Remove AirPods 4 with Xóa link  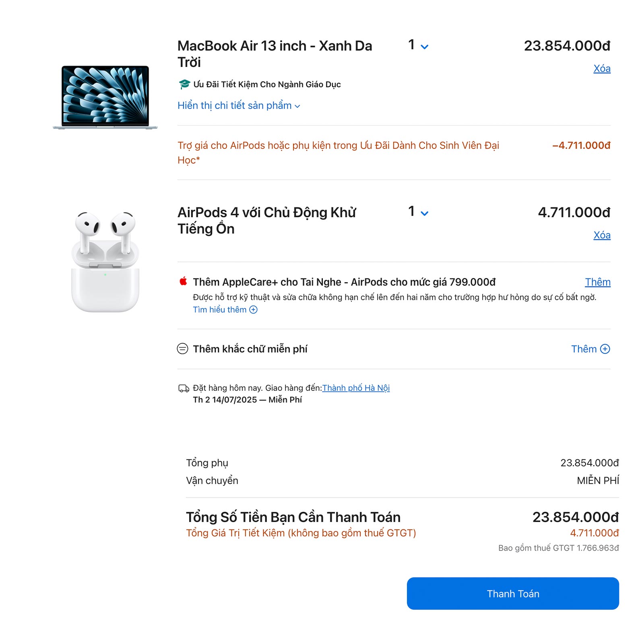click(602, 235)
